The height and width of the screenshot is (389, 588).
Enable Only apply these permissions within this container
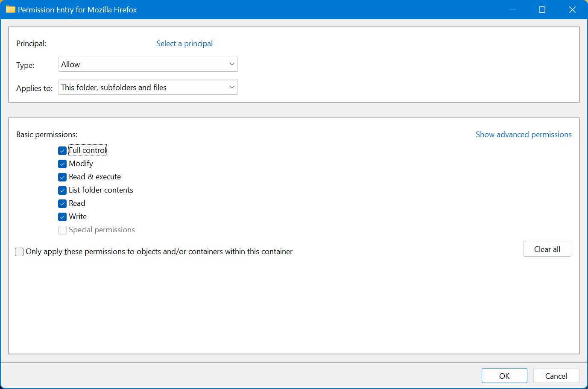19,252
